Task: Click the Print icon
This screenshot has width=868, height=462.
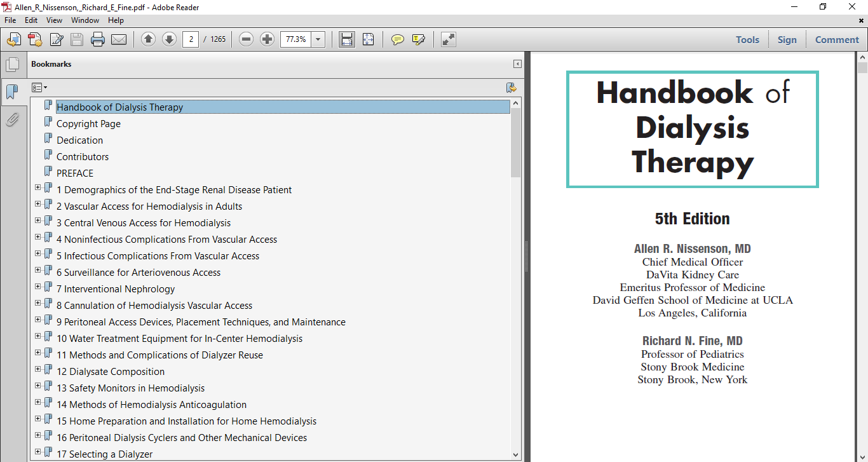Action: [98, 39]
